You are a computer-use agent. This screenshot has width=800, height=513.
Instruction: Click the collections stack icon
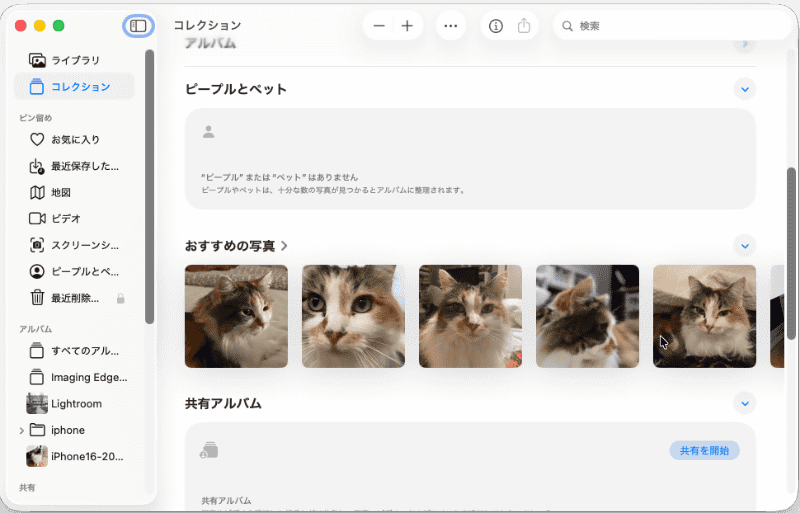pos(37,86)
